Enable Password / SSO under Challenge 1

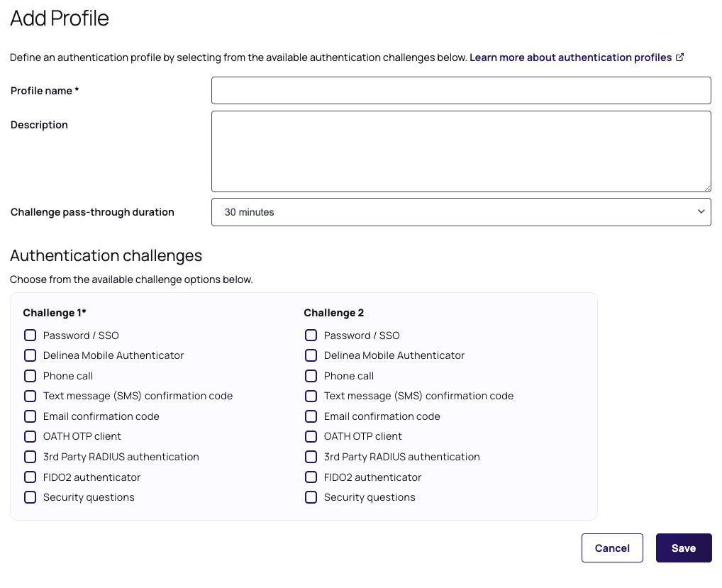(x=30, y=335)
